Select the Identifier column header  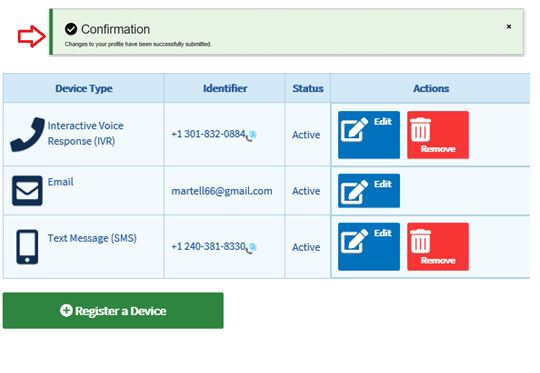[225, 89]
